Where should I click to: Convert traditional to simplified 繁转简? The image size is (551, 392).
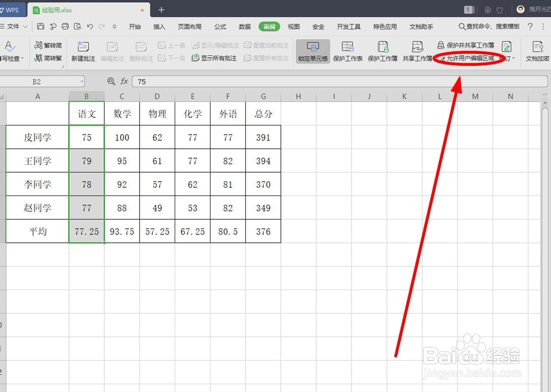point(48,45)
